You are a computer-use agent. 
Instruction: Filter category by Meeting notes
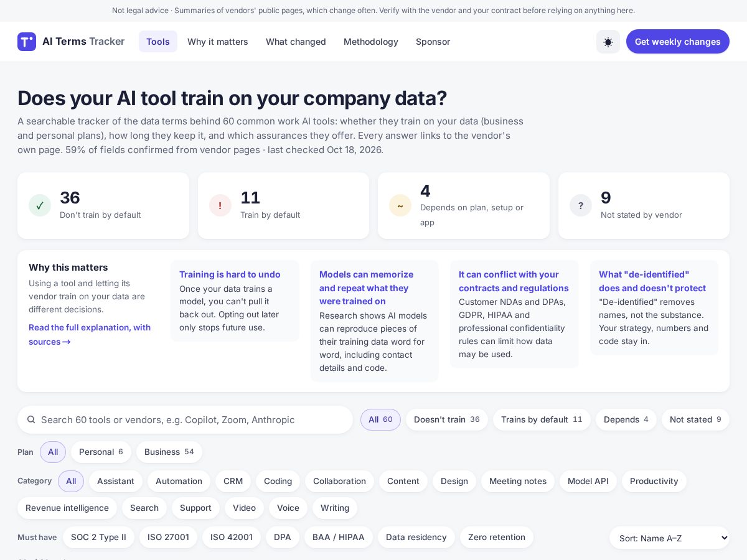tap(518, 481)
